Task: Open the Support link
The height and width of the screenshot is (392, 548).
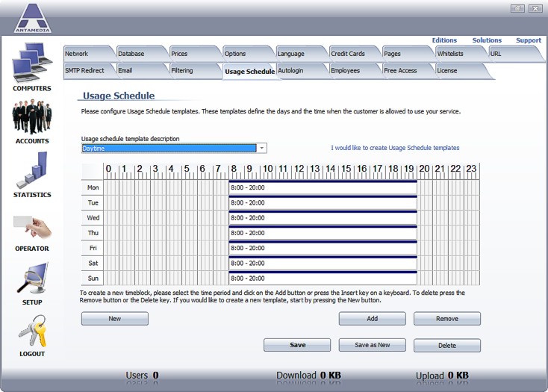Action: [x=528, y=40]
